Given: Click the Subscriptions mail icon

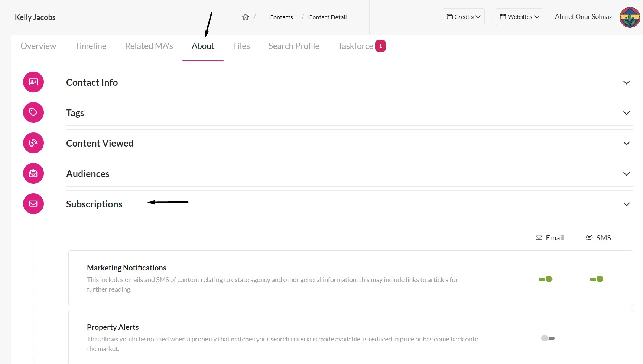Looking at the screenshot, I should (33, 204).
